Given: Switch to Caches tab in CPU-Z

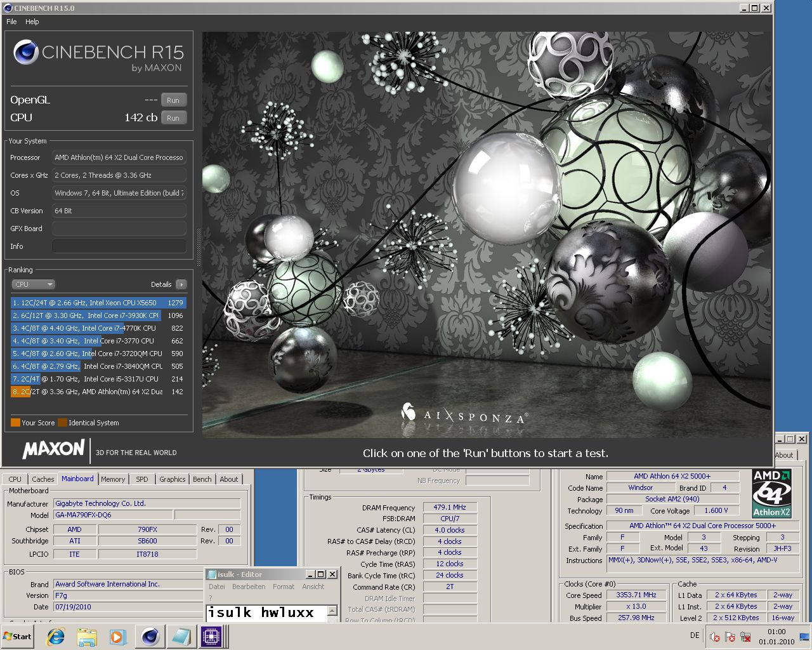Looking at the screenshot, I should pos(43,479).
